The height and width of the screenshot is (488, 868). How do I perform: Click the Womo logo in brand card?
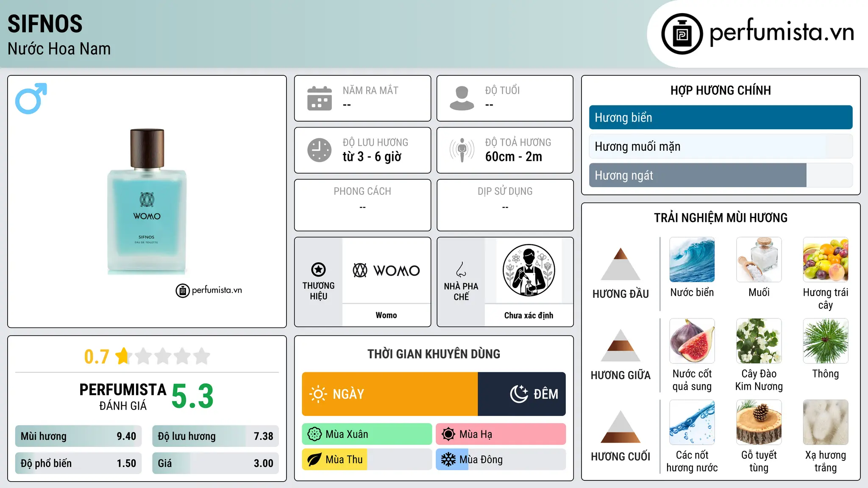386,270
